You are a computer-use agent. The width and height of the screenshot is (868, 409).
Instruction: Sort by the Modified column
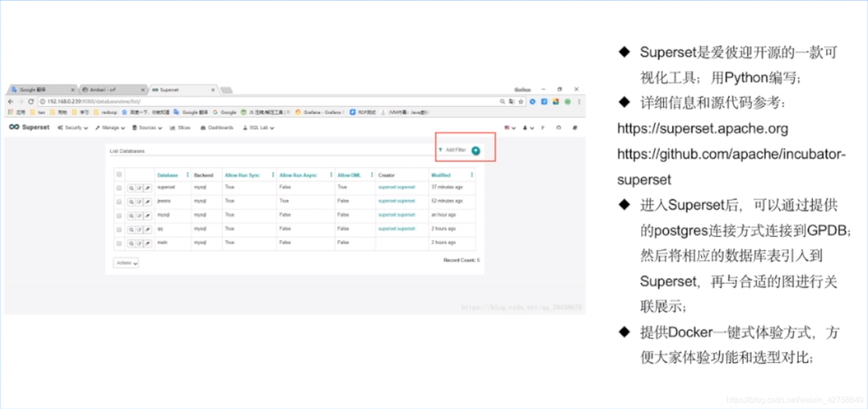coord(441,175)
